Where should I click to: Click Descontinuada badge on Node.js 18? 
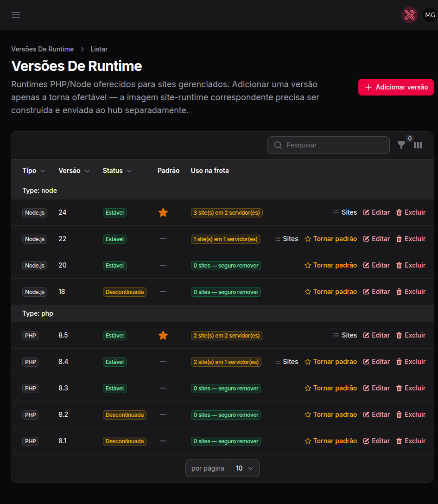click(x=125, y=292)
